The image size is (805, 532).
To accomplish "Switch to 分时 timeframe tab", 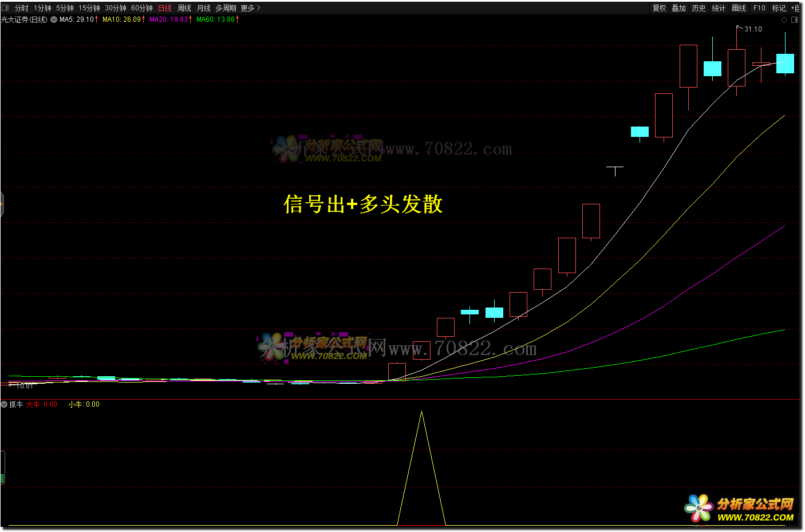I will (x=22, y=8).
